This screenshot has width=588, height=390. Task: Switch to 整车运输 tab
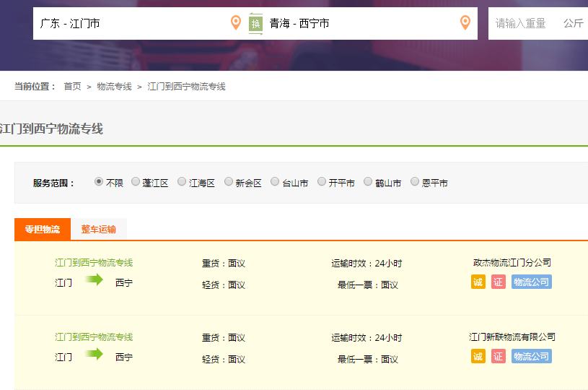[x=99, y=230]
